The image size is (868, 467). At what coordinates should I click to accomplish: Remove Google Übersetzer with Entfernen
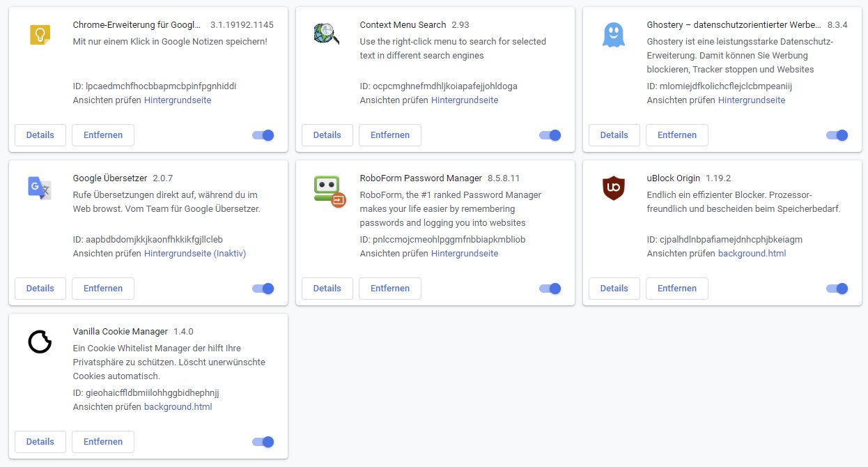click(x=103, y=289)
